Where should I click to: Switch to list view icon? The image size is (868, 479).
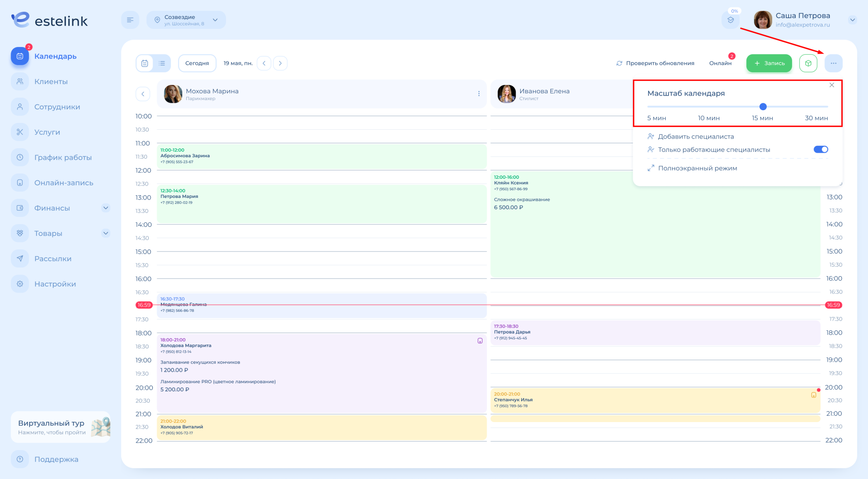pyautogui.click(x=162, y=63)
